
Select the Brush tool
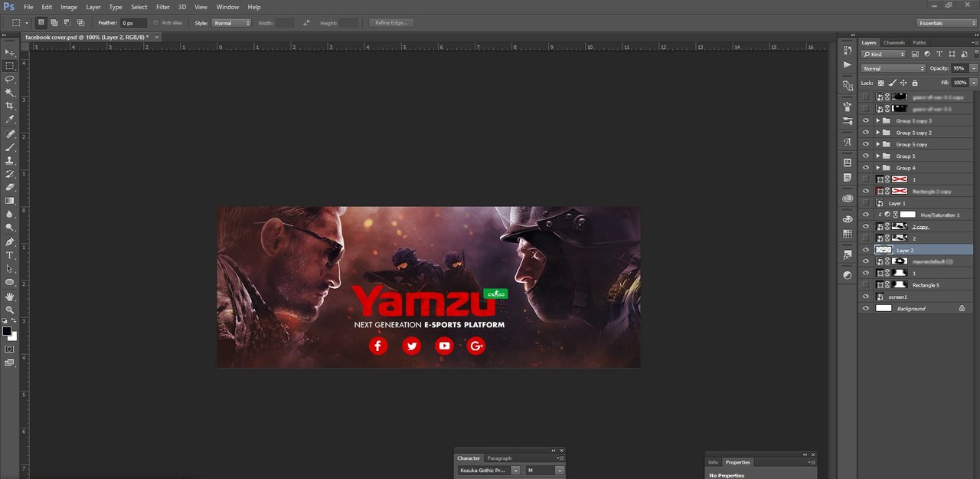(x=10, y=147)
